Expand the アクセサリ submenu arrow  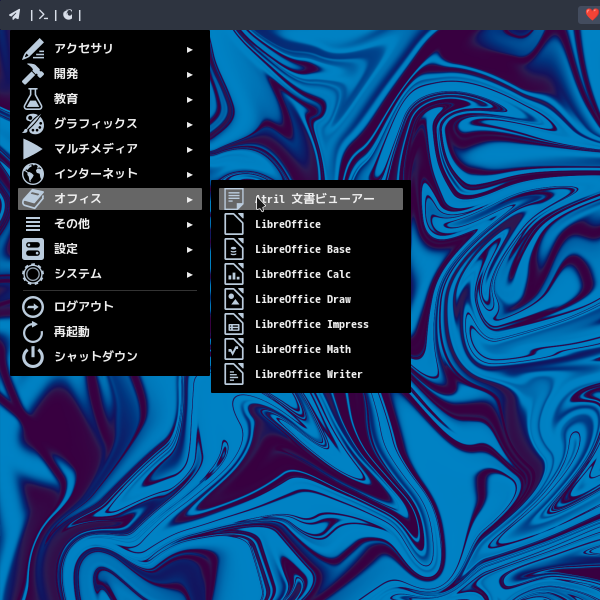click(189, 50)
